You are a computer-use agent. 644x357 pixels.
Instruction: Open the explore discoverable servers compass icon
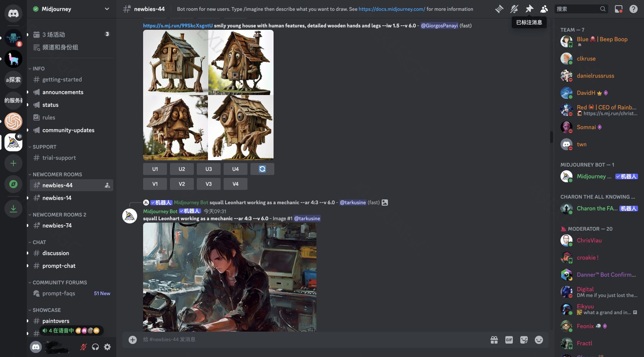pyautogui.click(x=13, y=184)
